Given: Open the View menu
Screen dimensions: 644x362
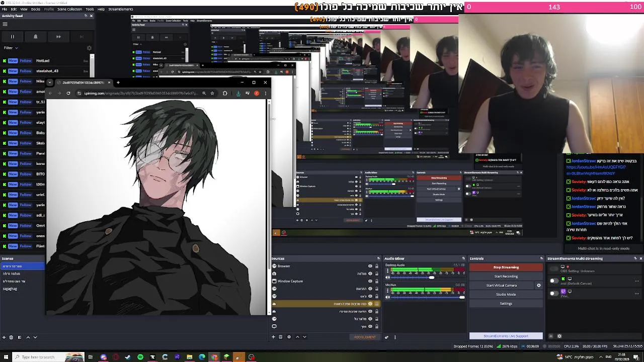Looking at the screenshot, I should [x=24, y=9].
